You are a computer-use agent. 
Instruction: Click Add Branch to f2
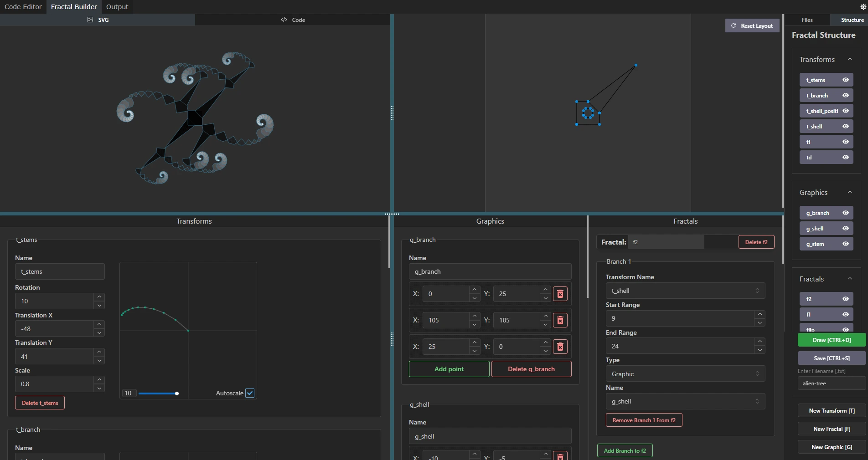(624, 450)
